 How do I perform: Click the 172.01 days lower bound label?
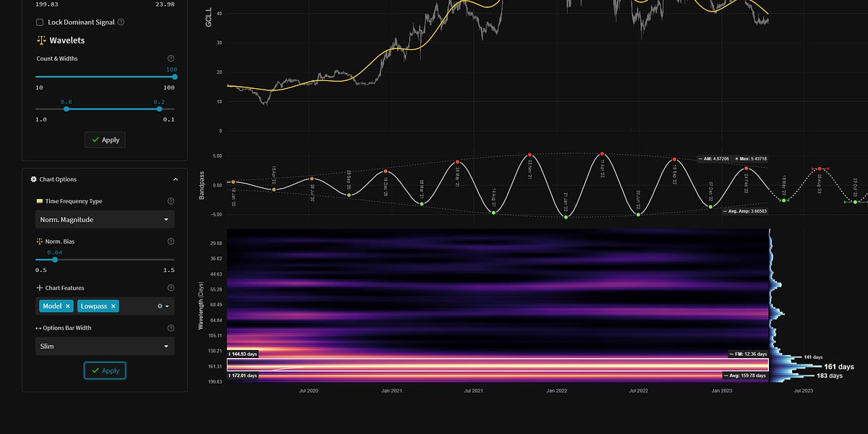(x=243, y=375)
